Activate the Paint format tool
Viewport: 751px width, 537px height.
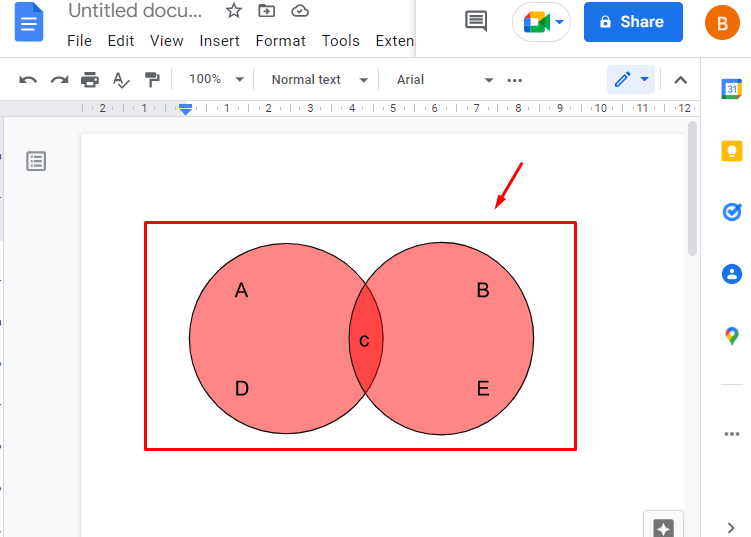[152, 80]
